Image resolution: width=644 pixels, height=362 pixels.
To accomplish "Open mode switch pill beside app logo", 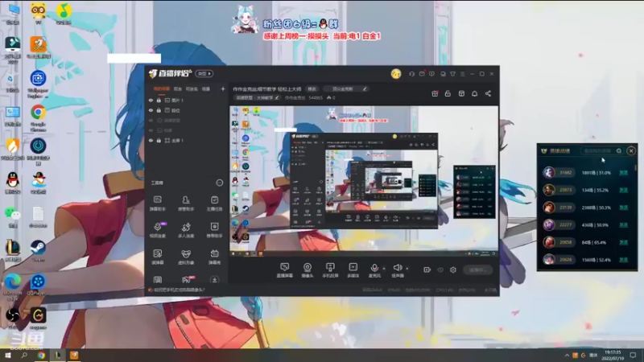I will pos(204,74).
